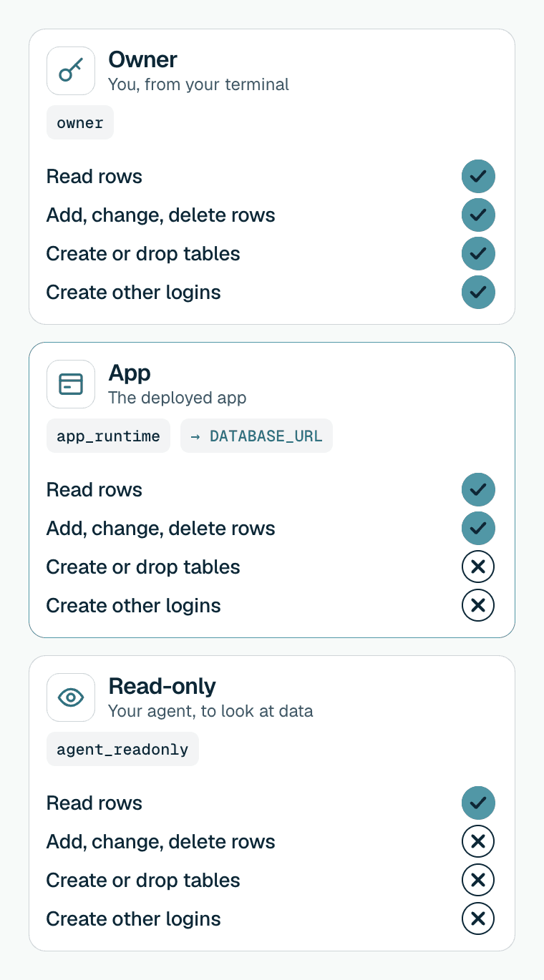Click App's Create other logins X mark
The width and height of the screenshot is (544, 980).
point(478,605)
